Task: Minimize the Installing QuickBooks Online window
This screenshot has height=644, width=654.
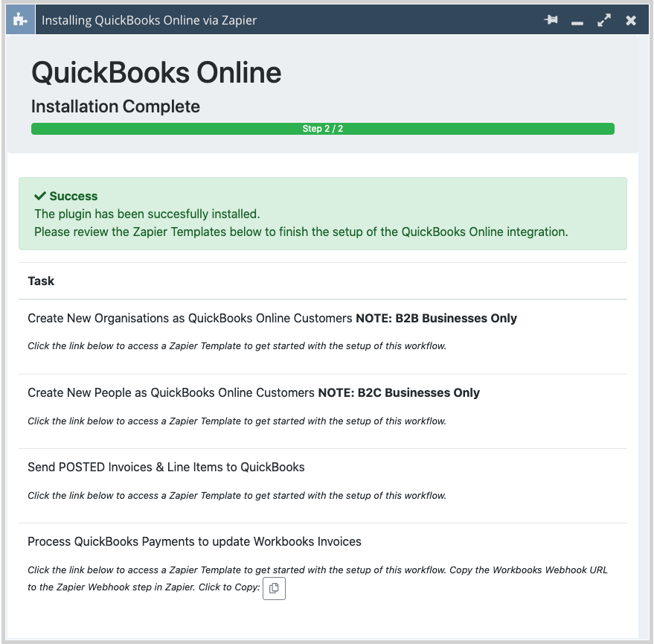Action: point(577,23)
